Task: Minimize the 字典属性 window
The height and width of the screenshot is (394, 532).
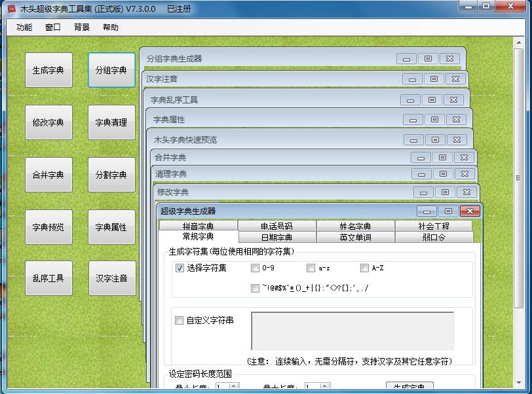Action: tap(413, 119)
